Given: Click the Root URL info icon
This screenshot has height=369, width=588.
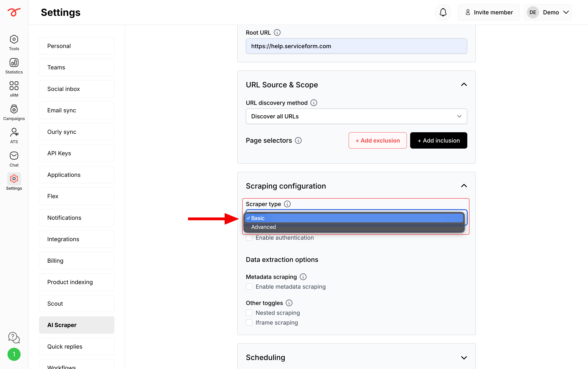Looking at the screenshot, I should coord(277,32).
